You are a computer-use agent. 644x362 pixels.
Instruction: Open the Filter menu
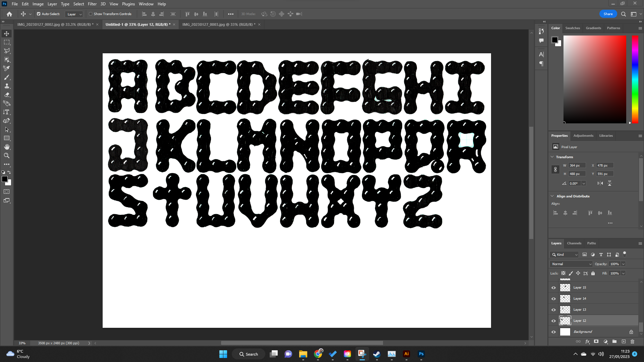(92, 4)
